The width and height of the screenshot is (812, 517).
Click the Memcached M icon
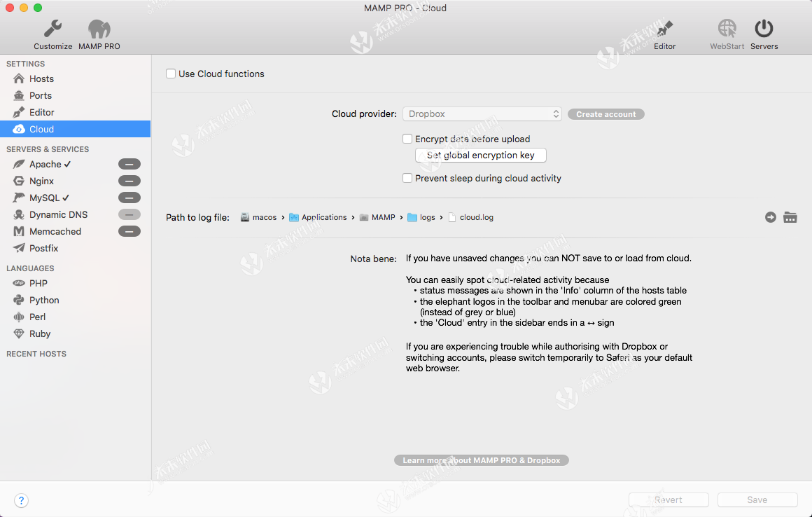[x=19, y=232]
